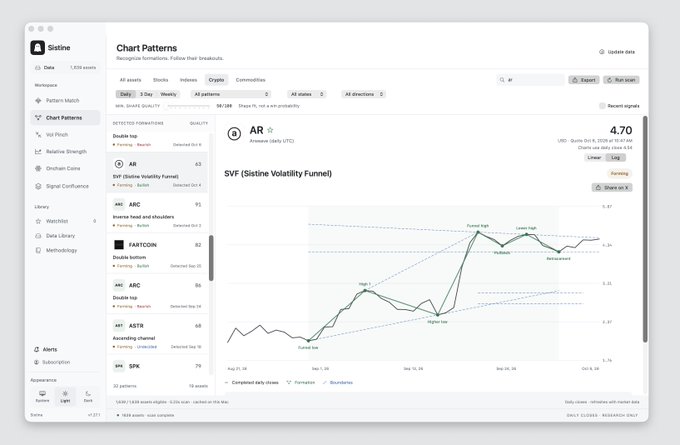
Task: Select the Weekly timeframe
Action: [x=168, y=94]
